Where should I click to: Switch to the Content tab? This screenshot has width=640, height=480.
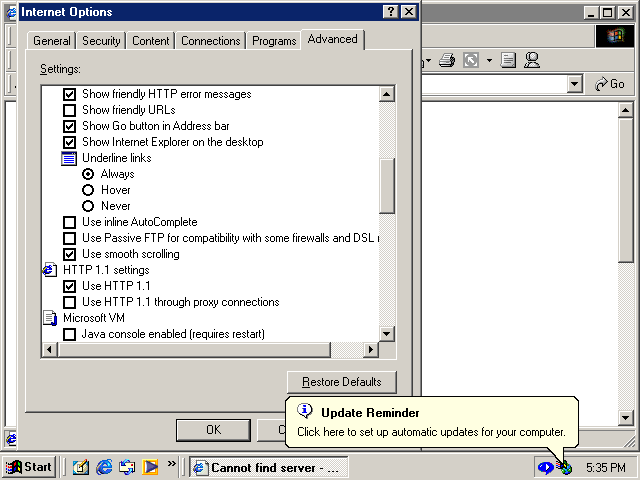(151, 41)
